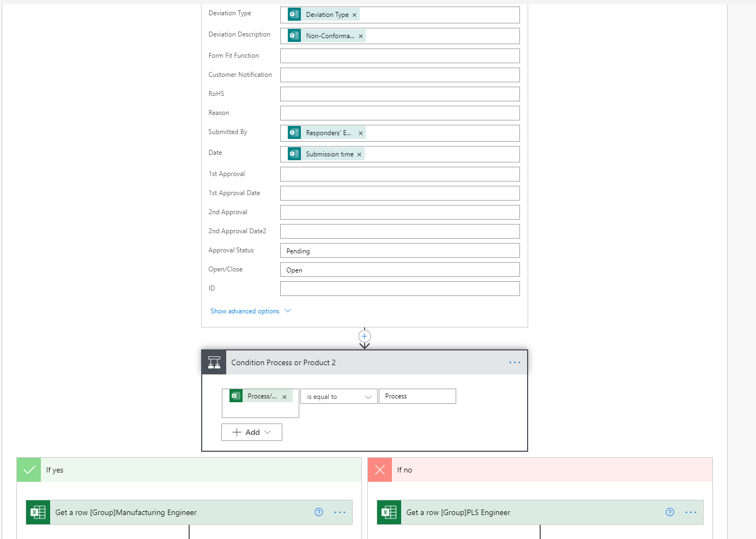Click the Forms icon on Deviation Type token
This screenshot has height=539, width=756.
tap(294, 15)
